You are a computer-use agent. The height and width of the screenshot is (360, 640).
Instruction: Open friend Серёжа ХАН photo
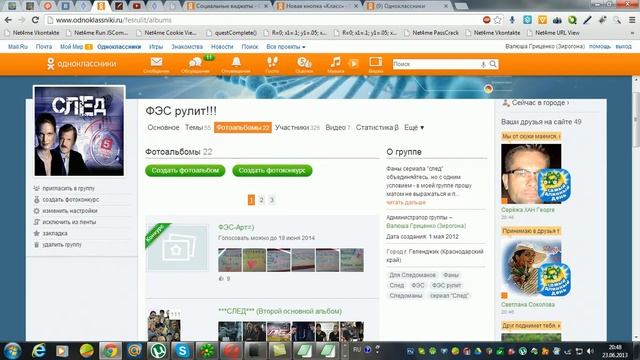click(x=531, y=173)
